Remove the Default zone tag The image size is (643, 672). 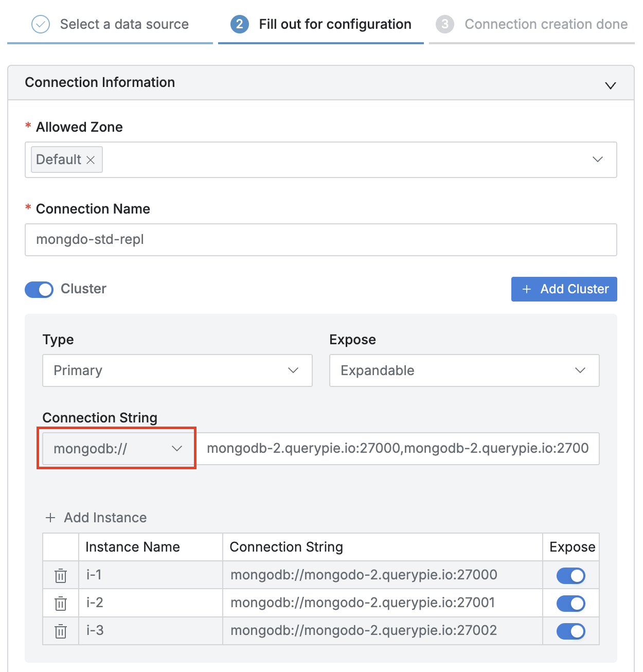(x=91, y=160)
